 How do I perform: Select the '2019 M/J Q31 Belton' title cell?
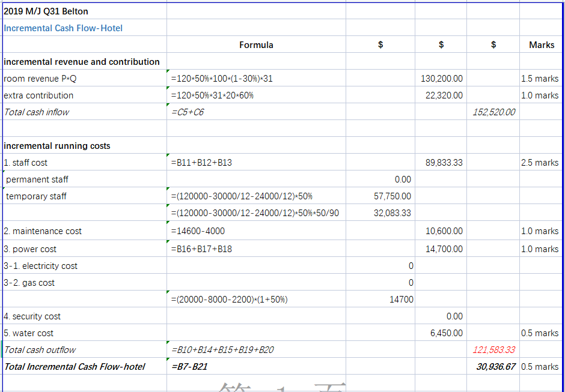coord(46,11)
